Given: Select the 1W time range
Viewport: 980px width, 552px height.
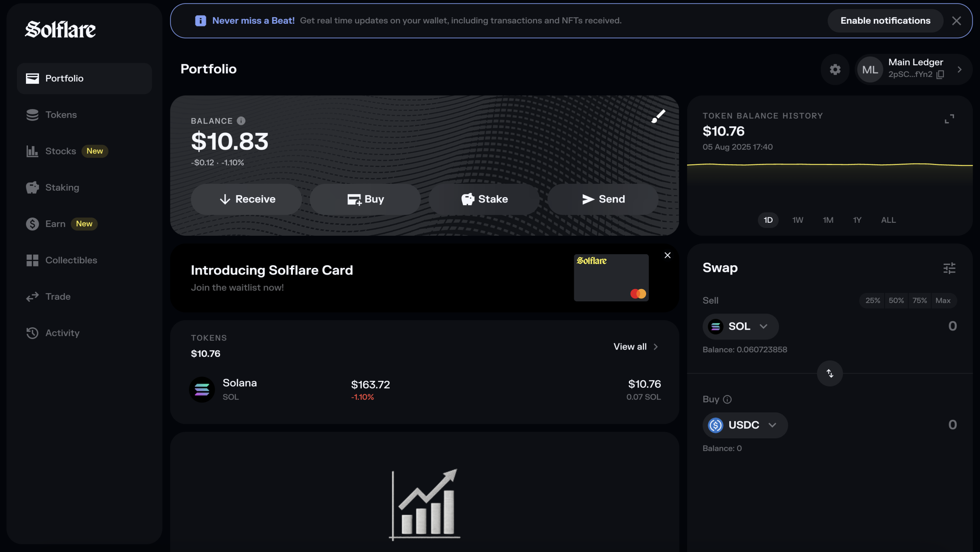Looking at the screenshot, I should (797, 220).
